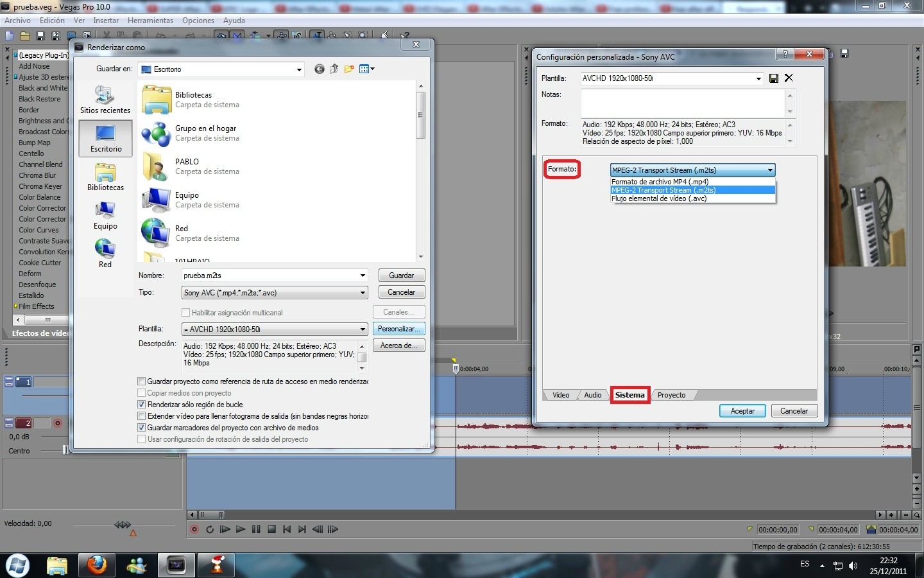This screenshot has width=924, height=578.
Task: Click the Velocidad playback rate slider
Action: pyautogui.click(x=123, y=525)
